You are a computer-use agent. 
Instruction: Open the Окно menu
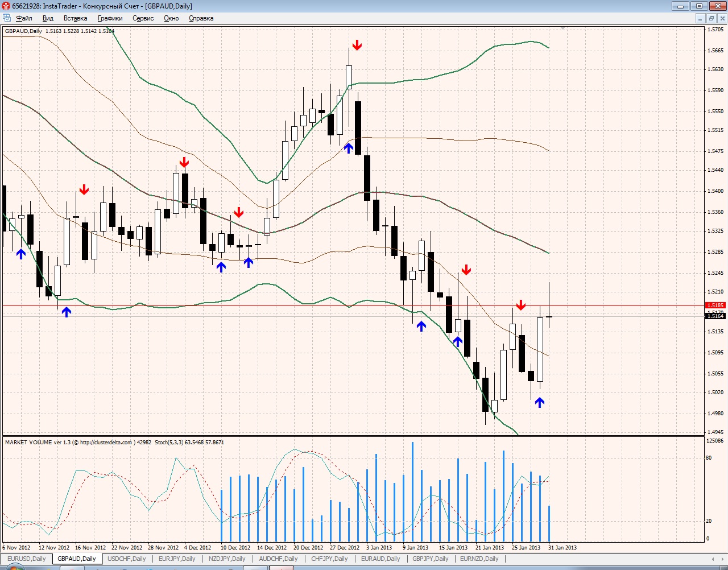click(x=171, y=18)
